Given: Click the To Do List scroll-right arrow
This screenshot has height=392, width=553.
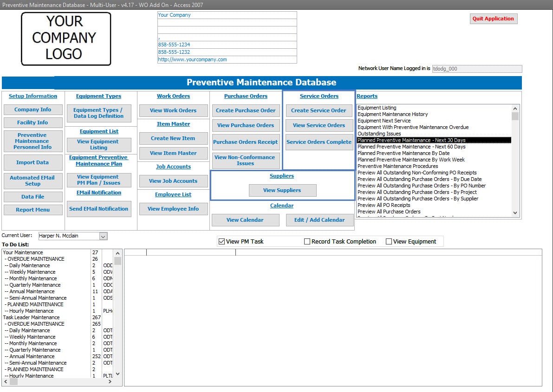Looking at the screenshot, I should [110, 381].
